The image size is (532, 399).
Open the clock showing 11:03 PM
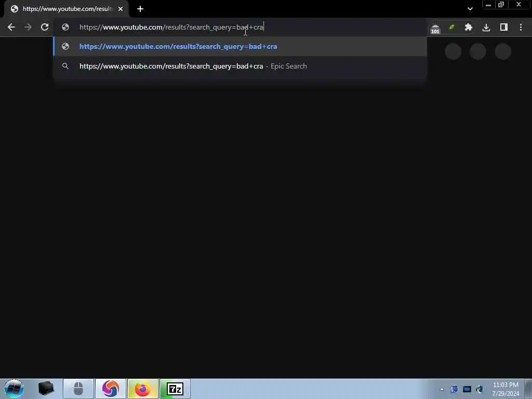click(506, 389)
